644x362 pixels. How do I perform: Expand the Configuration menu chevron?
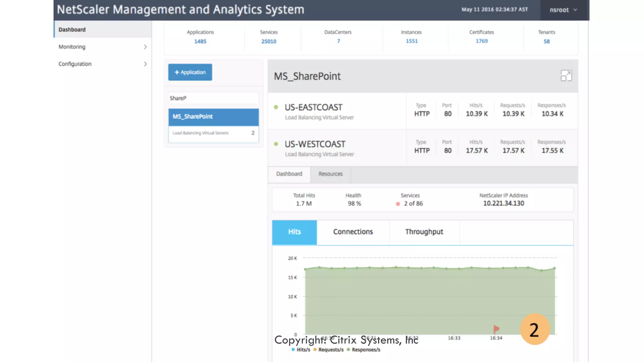point(145,64)
